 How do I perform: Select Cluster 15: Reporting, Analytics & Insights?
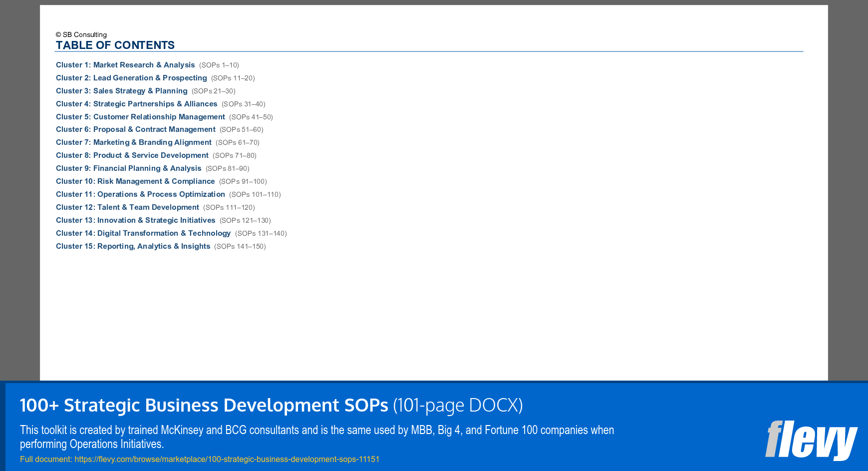(133, 246)
